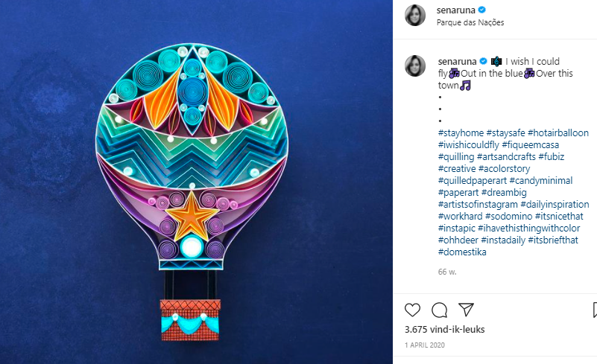Open comments with the speech bubble icon

click(x=439, y=309)
